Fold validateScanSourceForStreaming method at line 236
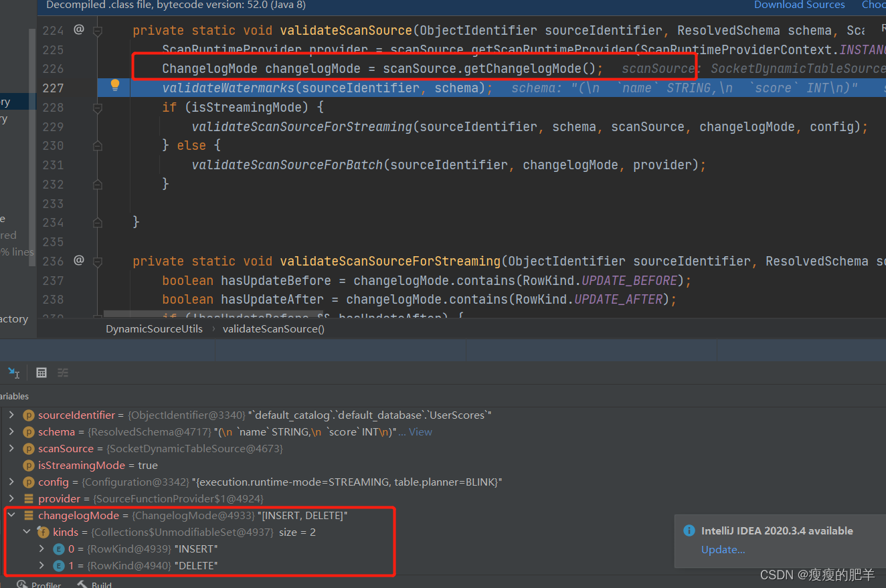 [x=98, y=261]
